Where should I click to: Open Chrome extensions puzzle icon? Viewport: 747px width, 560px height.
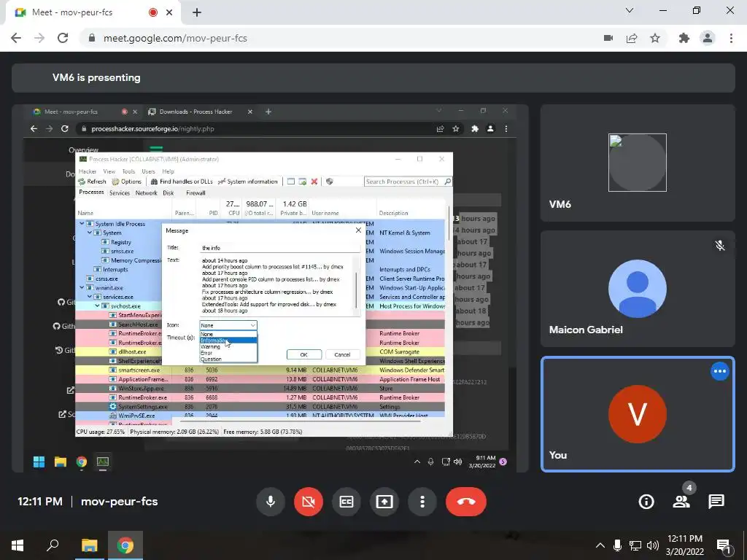(x=684, y=38)
